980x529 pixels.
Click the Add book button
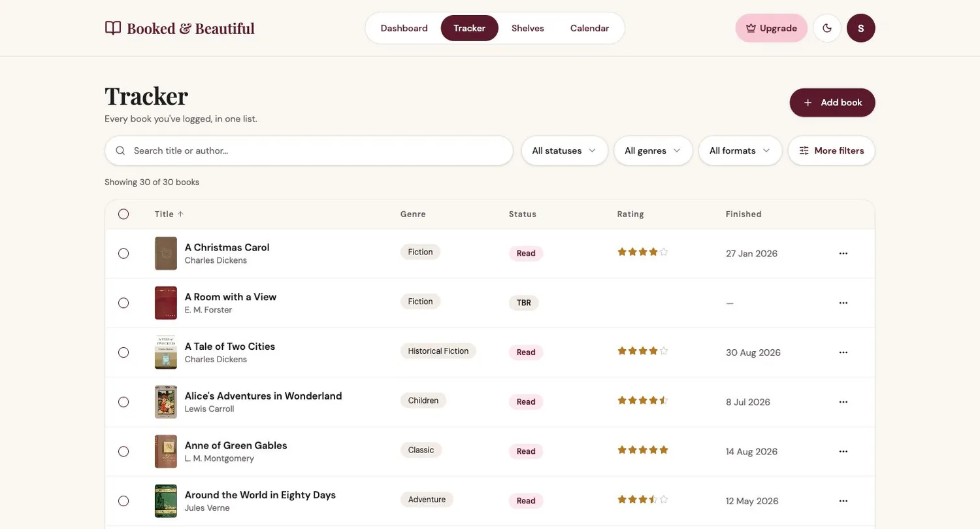[832, 103]
